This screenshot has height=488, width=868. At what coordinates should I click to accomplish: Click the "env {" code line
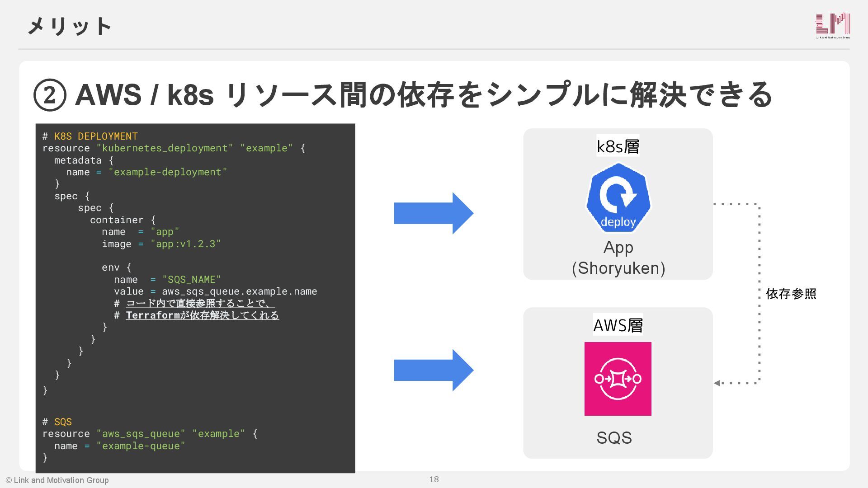tap(117, 267)
